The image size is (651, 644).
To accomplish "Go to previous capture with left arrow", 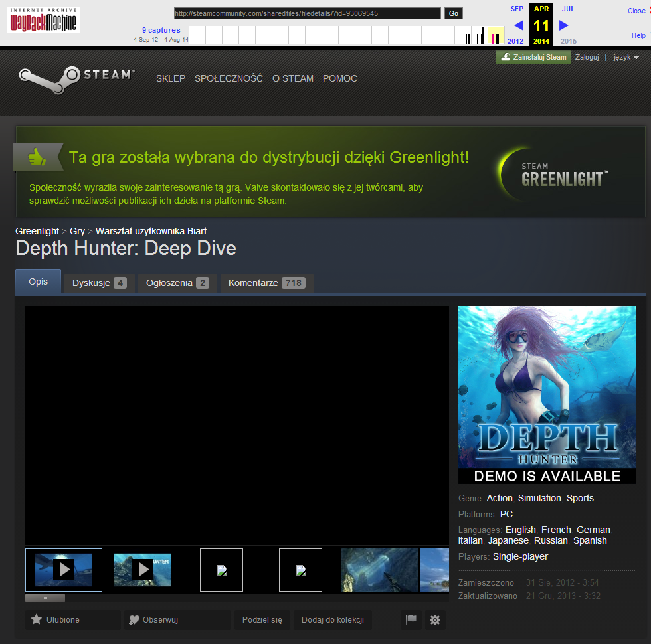I will tap(519, 25).
